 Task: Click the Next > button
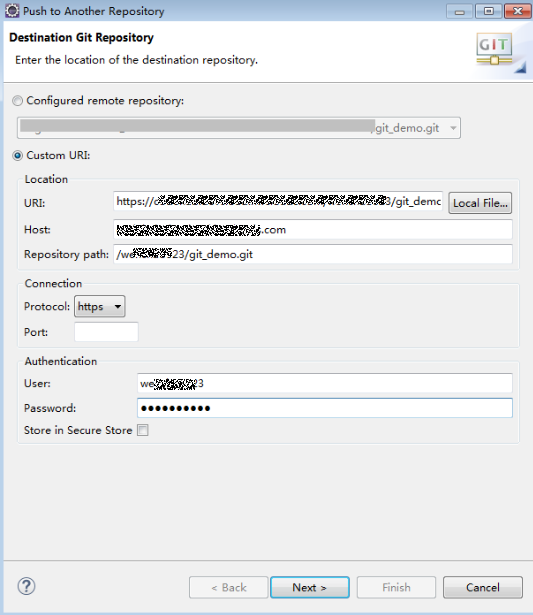(x=310, y=587)
